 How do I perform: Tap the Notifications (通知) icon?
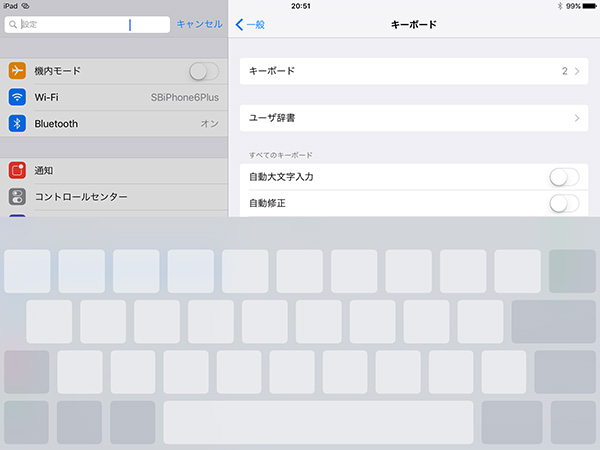coord(17,171)
